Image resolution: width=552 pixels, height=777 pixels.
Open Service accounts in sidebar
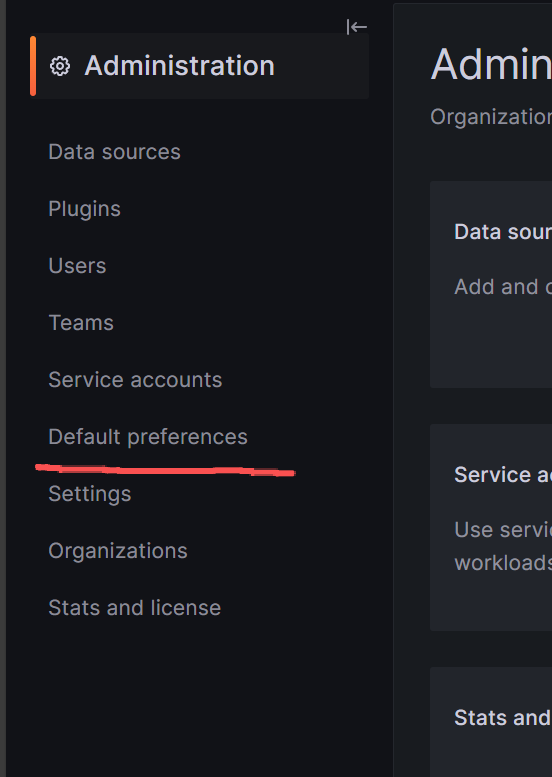coord(135,380)
